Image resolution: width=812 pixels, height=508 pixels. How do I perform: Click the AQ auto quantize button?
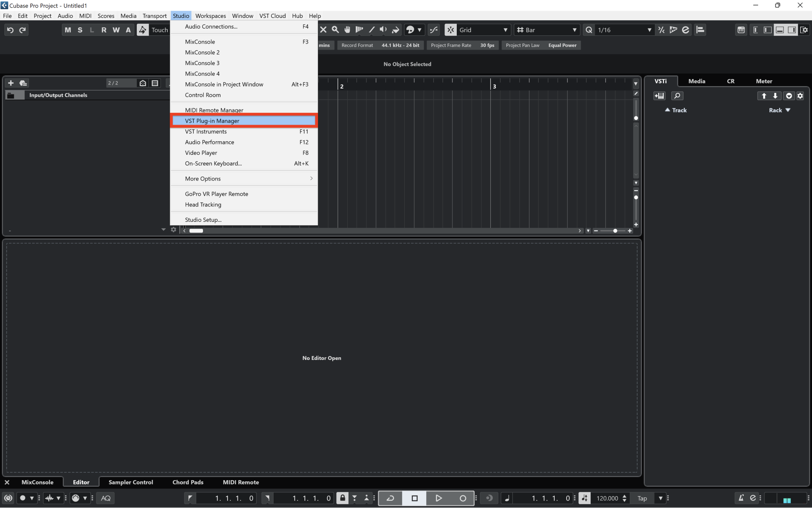105,498
